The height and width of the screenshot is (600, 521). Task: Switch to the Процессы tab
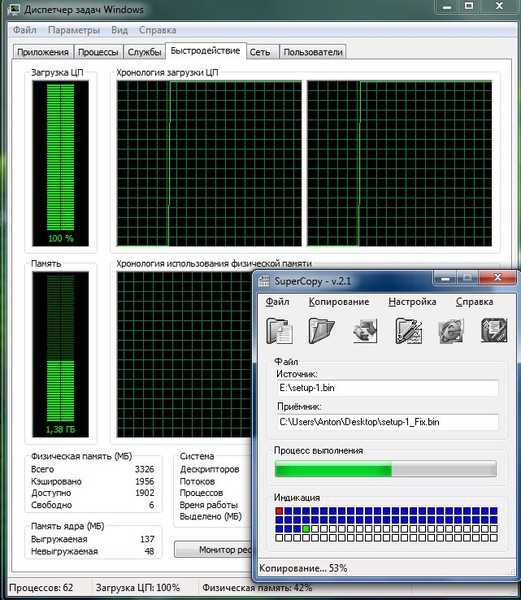[x=98, y=52]
